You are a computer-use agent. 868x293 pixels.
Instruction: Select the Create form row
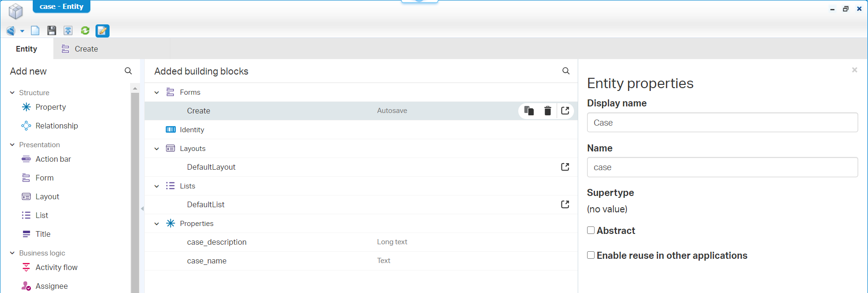click(x=361, y=111)
